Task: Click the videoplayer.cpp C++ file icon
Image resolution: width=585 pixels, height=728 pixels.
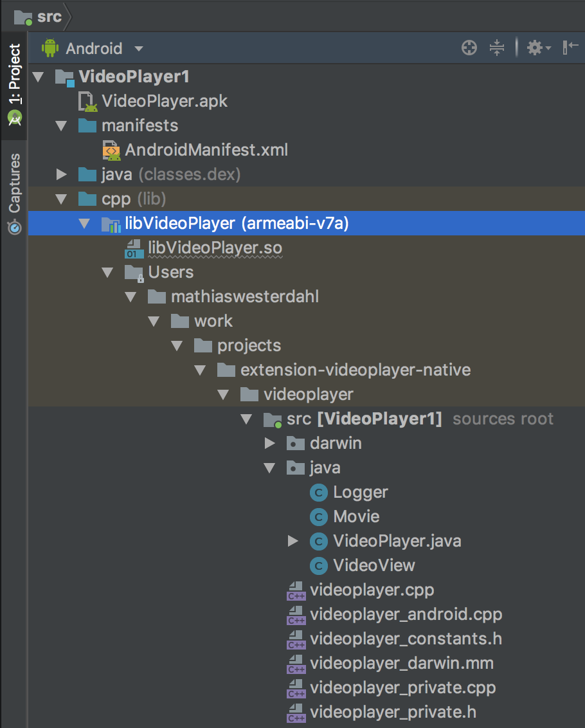Action: pyautogui.click(x=296, y=590)
